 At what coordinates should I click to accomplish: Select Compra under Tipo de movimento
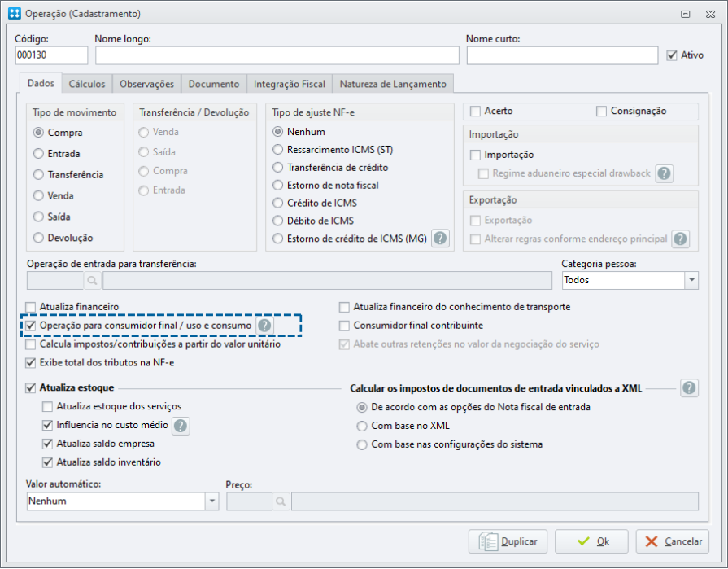[38, 133]
